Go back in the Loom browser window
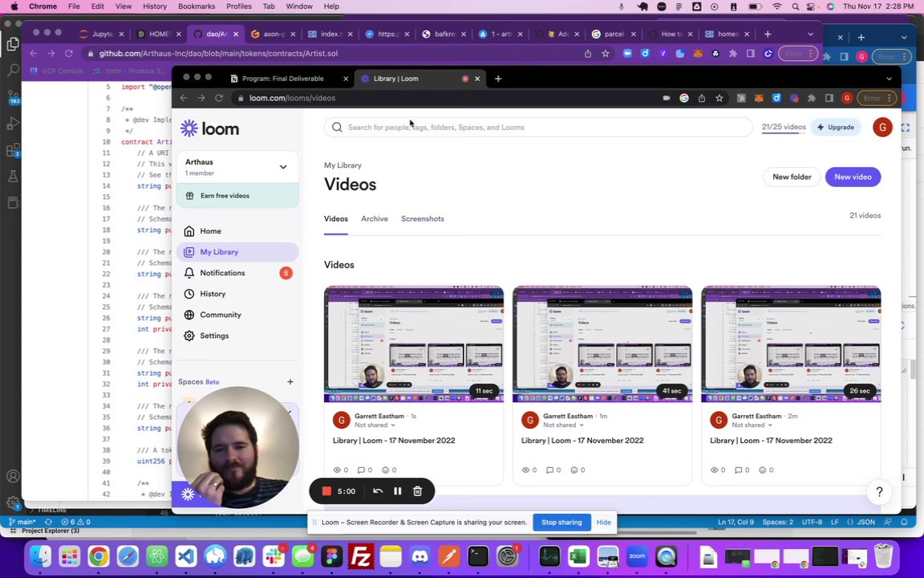The height and width of the screenshot is (578, 924). [184, 98]
